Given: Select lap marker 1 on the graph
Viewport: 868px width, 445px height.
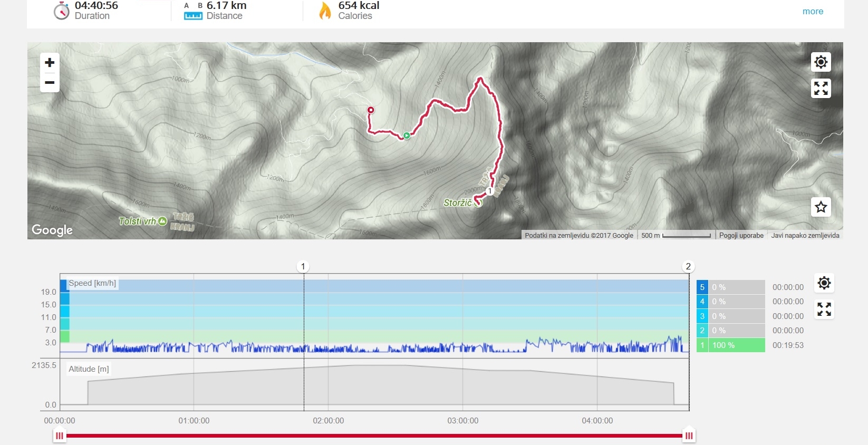Looking at the screenshot, I should tap(303, 266).
